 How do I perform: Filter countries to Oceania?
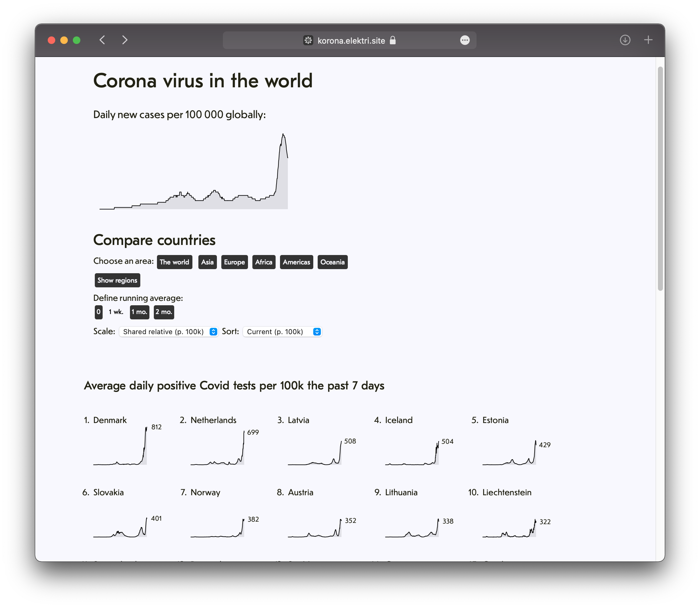[x=332, y=262]
